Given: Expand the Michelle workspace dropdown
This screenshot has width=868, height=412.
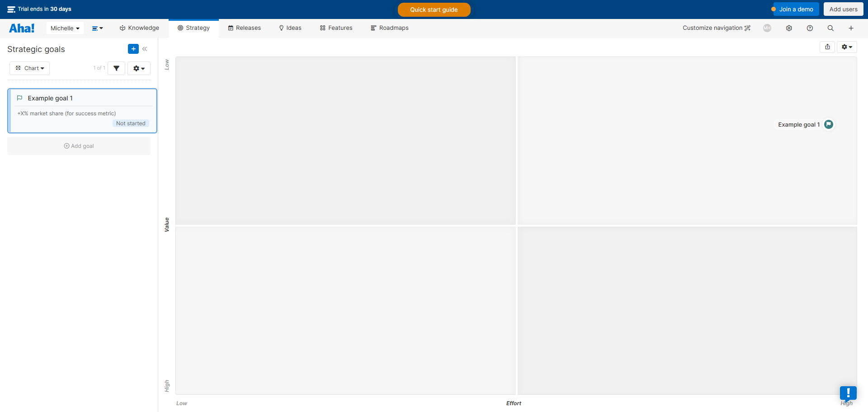Looking at the screenshot, I should point(65,28).
